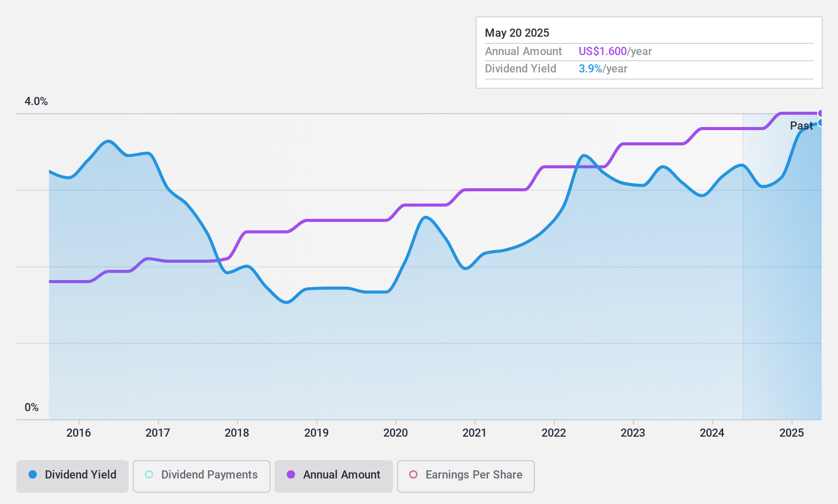Click the 3.9%/year dividend yield value

point(603,69)
